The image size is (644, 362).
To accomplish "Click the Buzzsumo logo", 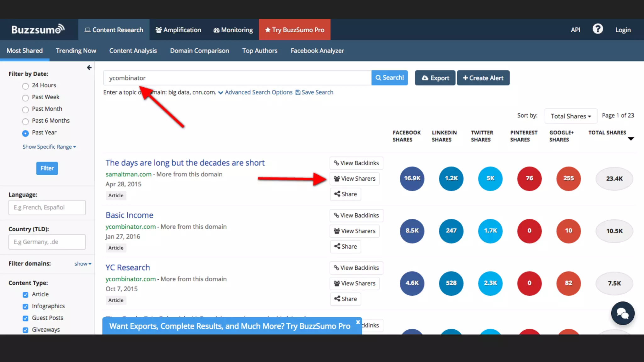I will 38,30.
